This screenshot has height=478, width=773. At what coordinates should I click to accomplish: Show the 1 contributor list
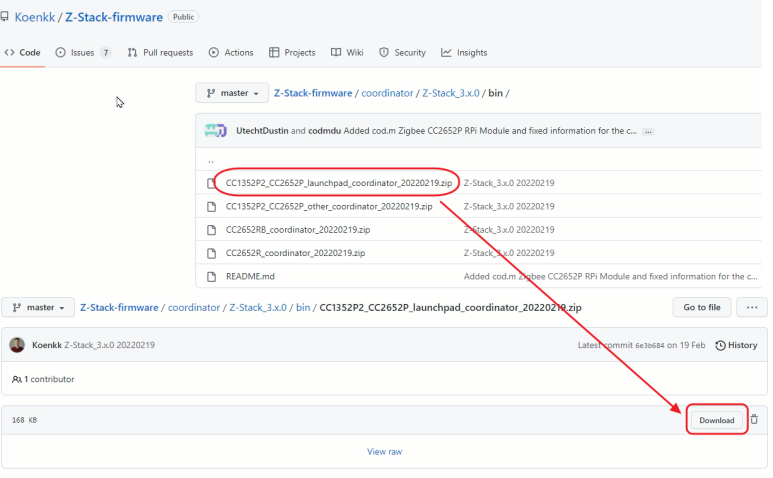click(x=43, y=379)
